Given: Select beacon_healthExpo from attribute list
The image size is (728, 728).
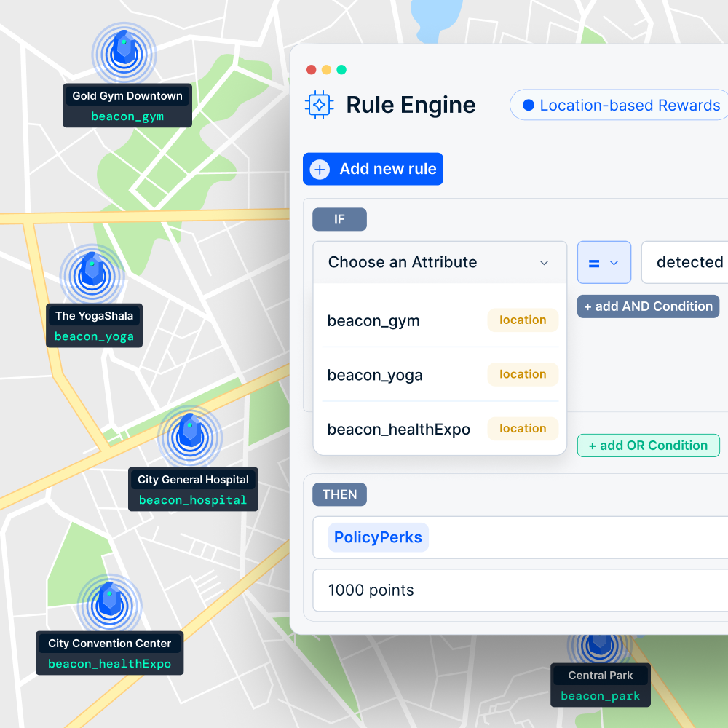Looking at the screenshot, I should [440, 429].
